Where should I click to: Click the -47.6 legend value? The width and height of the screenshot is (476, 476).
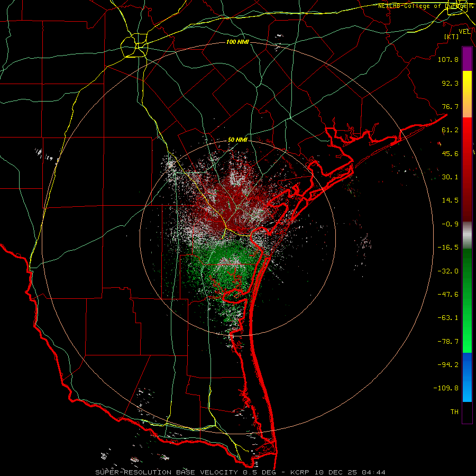click(x=448, y=295)
